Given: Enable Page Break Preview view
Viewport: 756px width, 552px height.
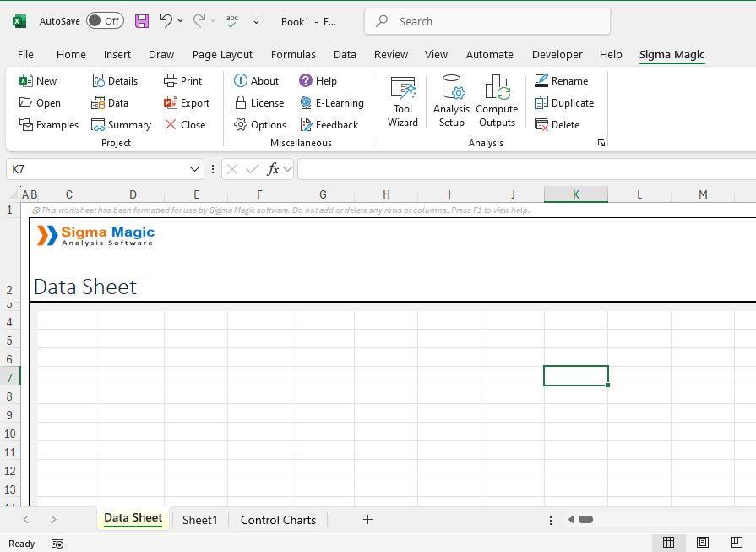Looking at the screenshot, I should 736,543.
